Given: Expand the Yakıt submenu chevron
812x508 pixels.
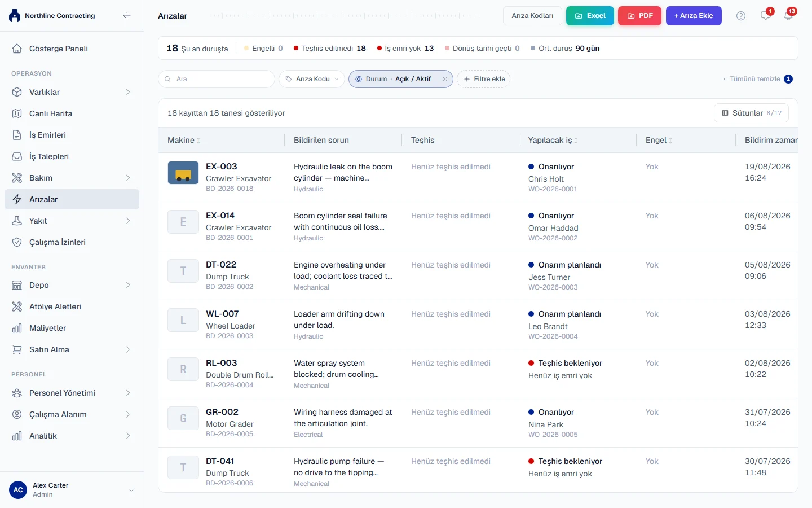Looking at the screenshot, I should pos(128,221).
